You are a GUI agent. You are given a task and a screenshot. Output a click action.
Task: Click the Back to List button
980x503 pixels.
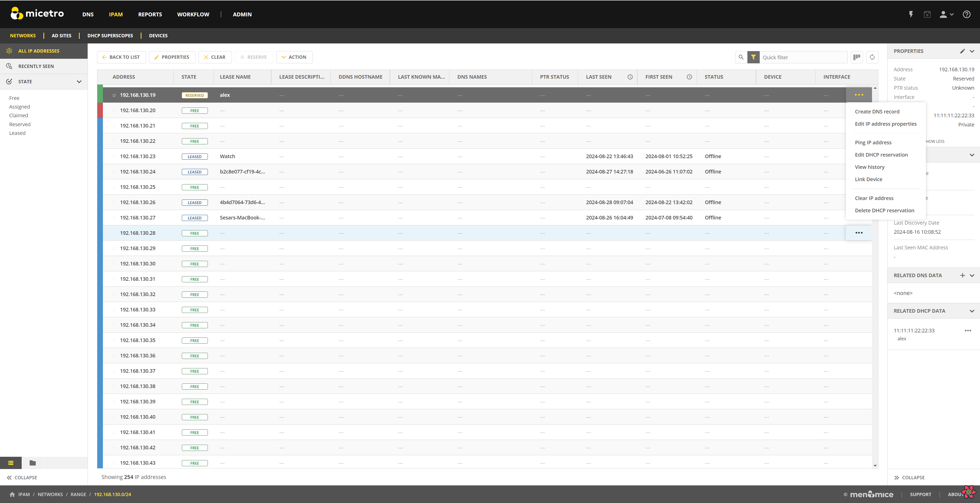(121, 57)
